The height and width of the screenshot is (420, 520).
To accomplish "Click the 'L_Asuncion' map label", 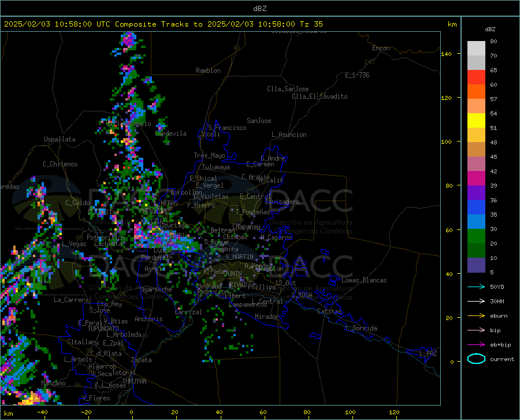I will (x=289, y=135).
